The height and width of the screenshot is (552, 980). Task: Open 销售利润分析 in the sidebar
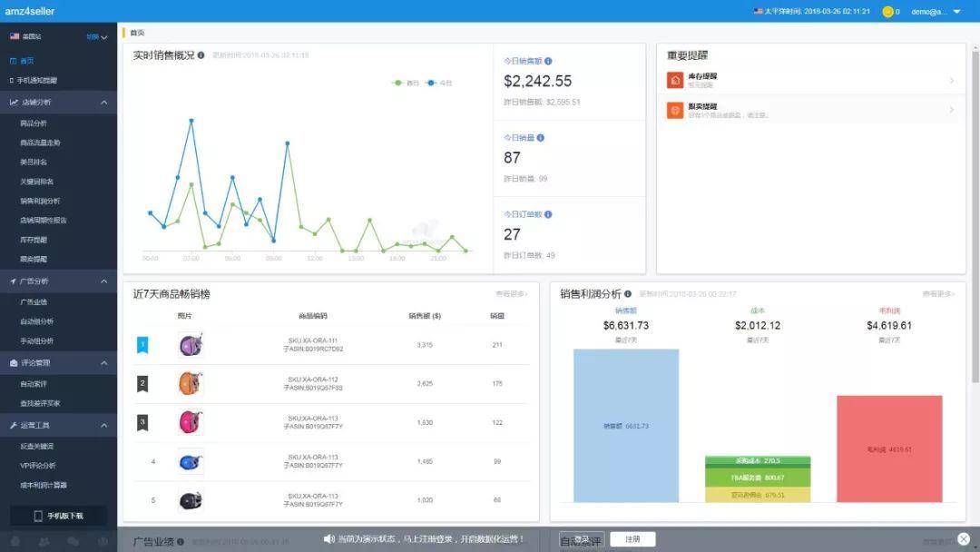point(40,201)
